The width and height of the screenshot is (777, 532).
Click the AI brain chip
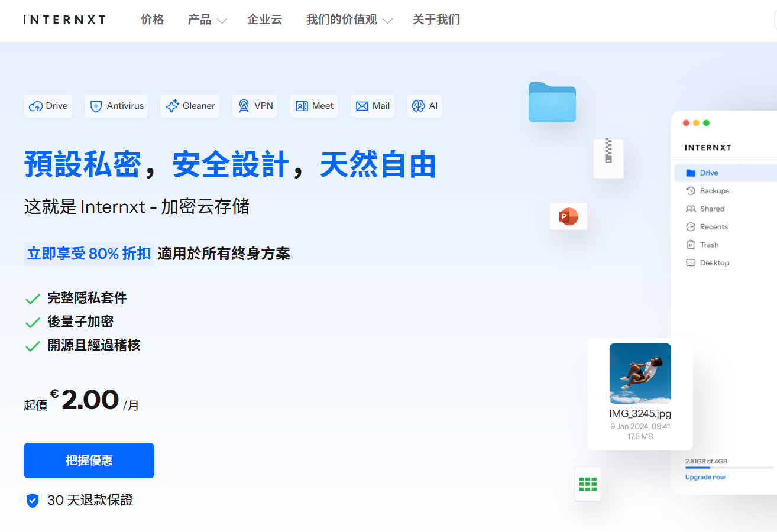(x=425, y=106)
